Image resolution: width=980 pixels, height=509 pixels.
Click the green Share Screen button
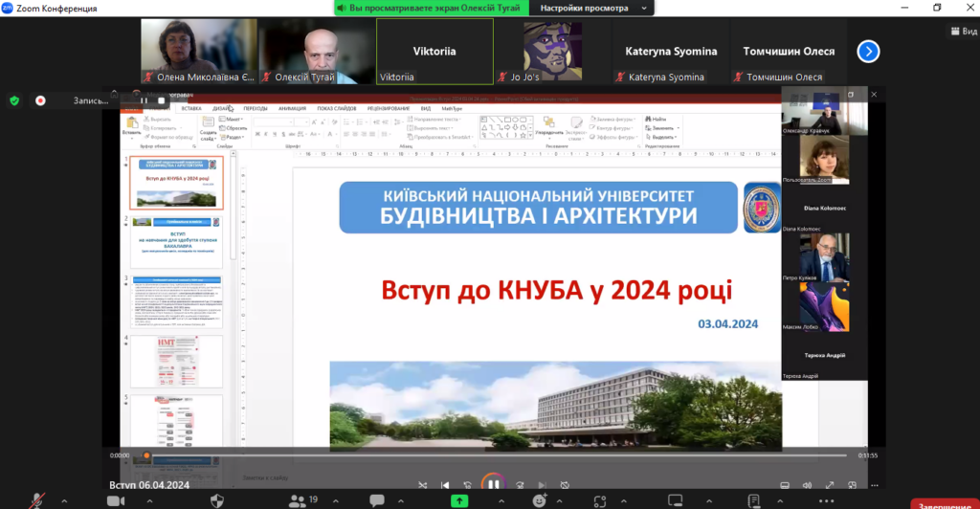(x=459, y=501)
